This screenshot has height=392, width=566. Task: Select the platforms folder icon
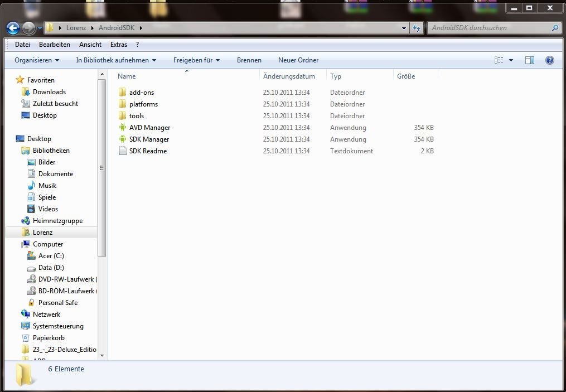click(x=123, y=104)
